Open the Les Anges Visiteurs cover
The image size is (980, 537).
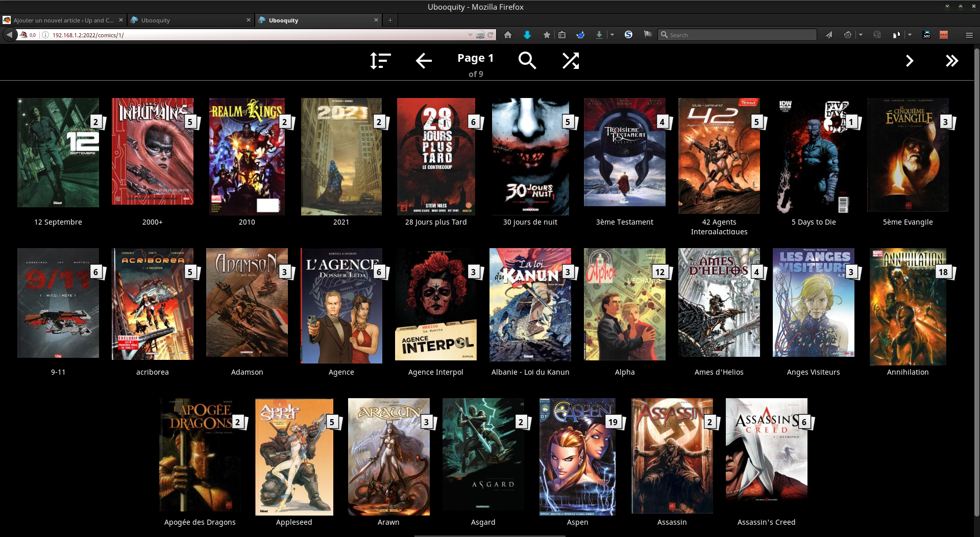pos(814,302)
